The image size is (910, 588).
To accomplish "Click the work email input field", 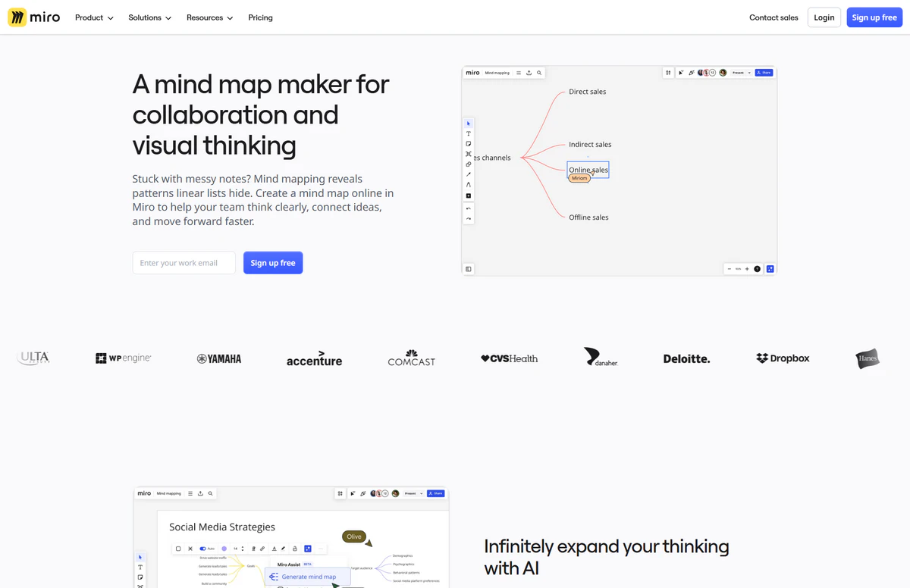I will [x=184, y=263].
